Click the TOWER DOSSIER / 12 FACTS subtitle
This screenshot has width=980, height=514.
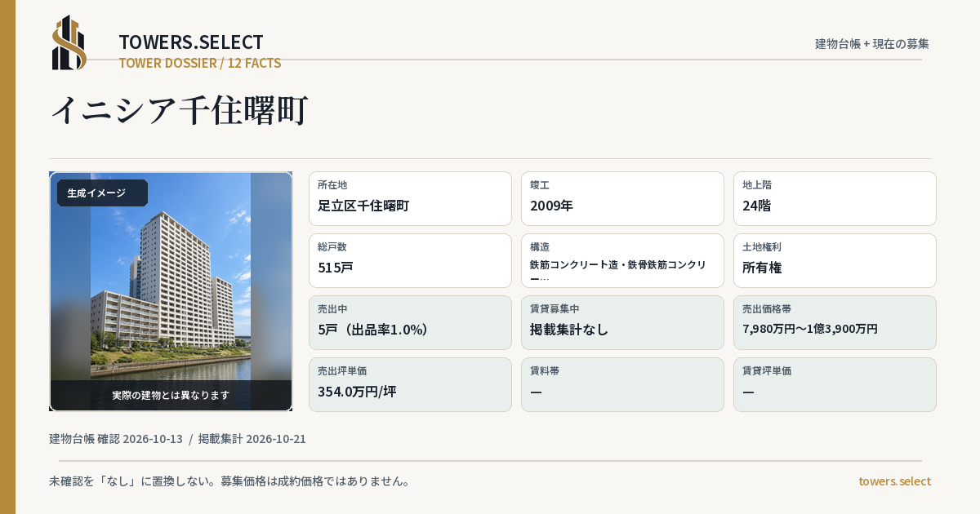coord(200,63)
